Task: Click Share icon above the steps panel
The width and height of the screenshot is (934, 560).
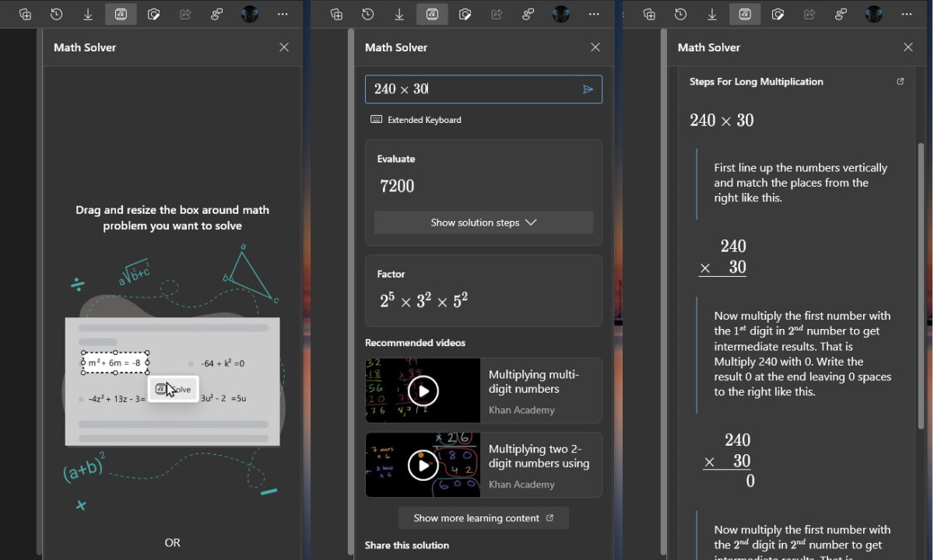Action: tap(809, 14)
